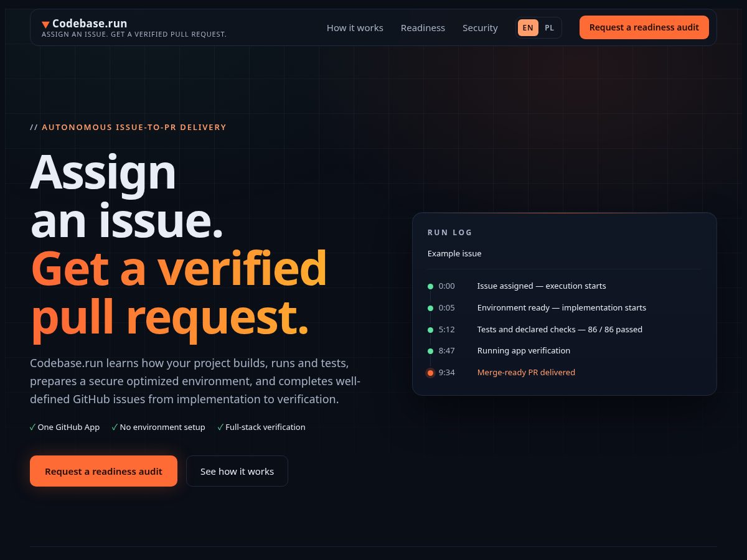The width and height of the screenshot is (747, 560).
Task: Click the 9:34 timestamp
Action: [447, 373]
